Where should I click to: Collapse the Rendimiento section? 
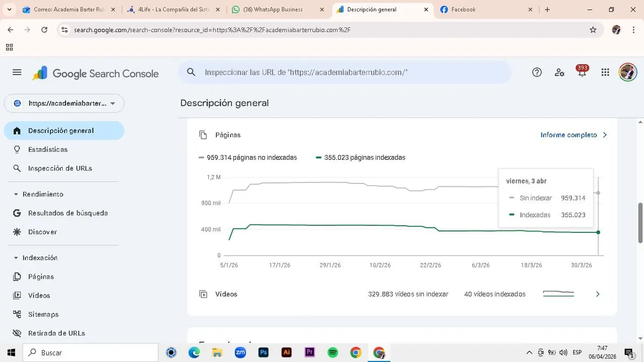pos(38,194)
